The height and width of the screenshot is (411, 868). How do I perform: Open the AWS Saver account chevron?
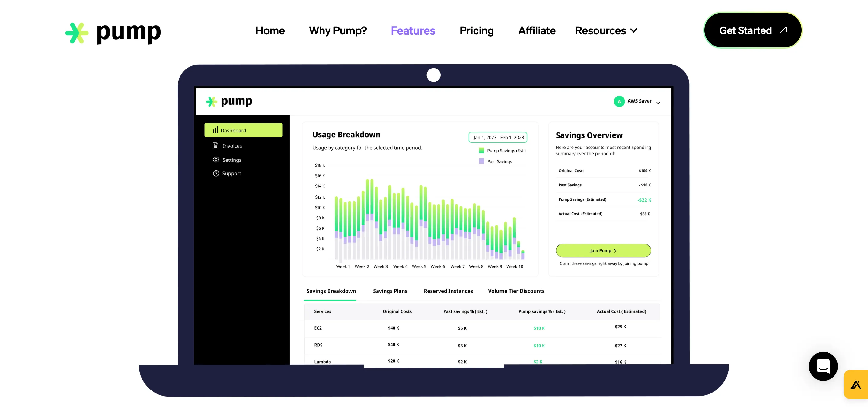(x=658, y=102)
